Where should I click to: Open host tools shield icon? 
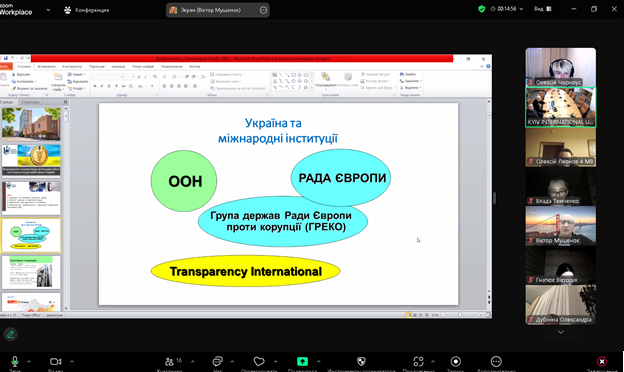coord(361,361)
